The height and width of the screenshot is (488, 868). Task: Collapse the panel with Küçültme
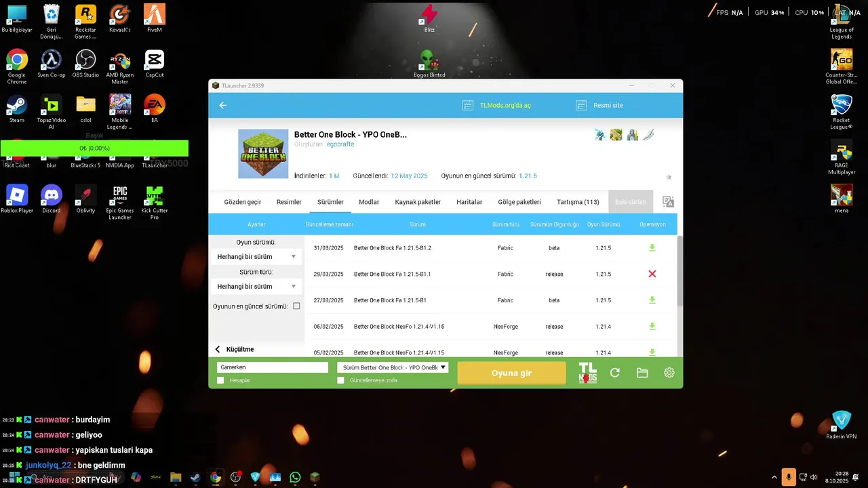click(235, 349)
